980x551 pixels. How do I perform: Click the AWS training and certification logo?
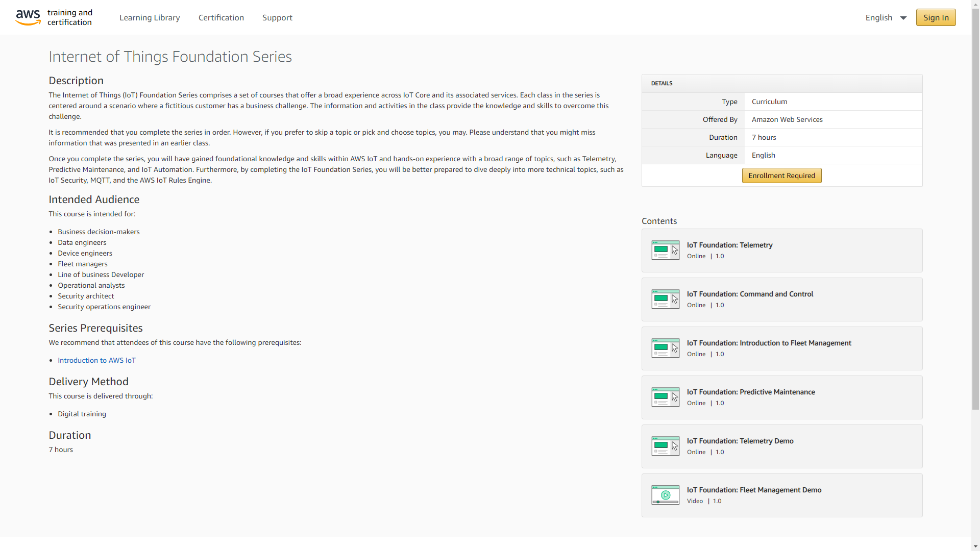54,17
